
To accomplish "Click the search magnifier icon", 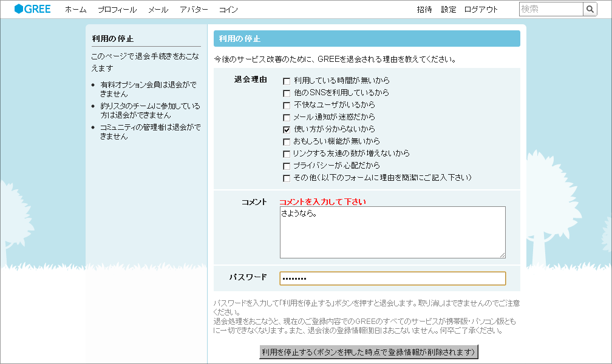I will coord(590,9).
